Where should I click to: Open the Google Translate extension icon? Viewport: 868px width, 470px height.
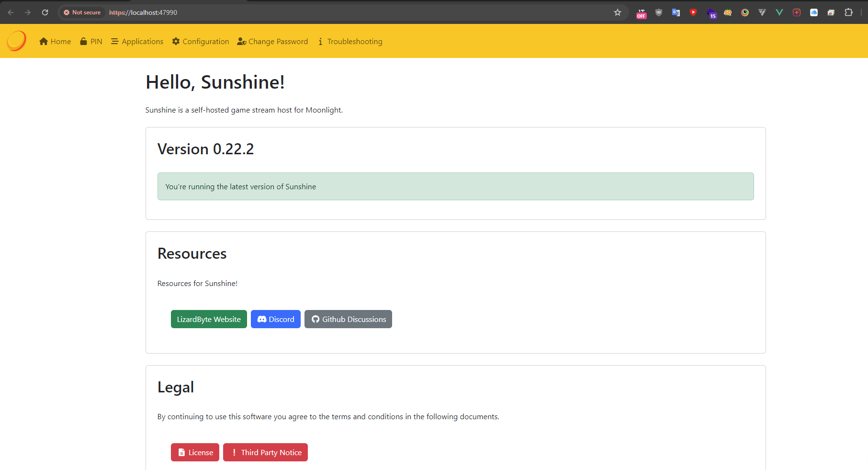coord(676,12)
